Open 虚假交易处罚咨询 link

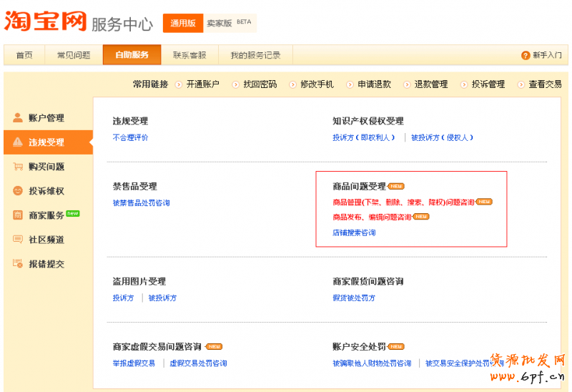pyautogui.click(x=199, y=363)
